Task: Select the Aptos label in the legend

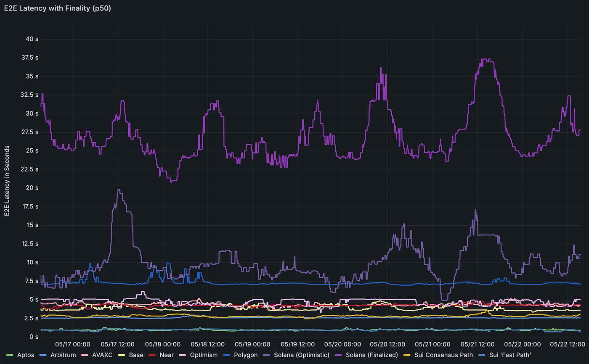Action: pos(25,355)
